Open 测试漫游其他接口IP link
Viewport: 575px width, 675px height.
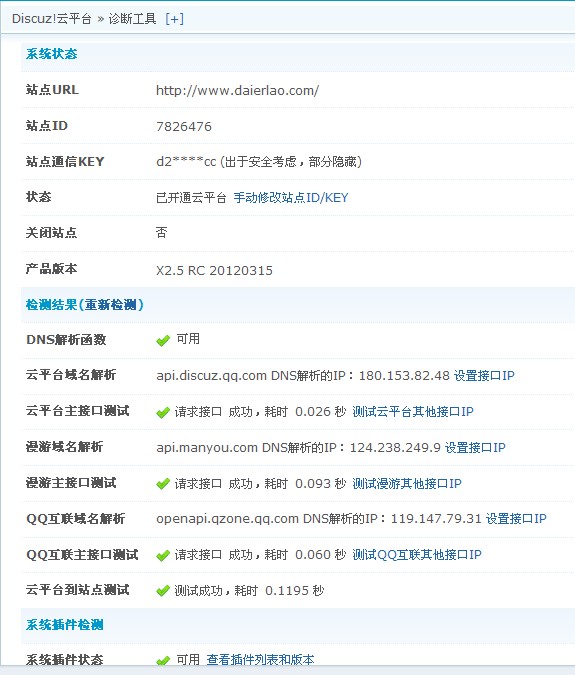click(407, 484)
